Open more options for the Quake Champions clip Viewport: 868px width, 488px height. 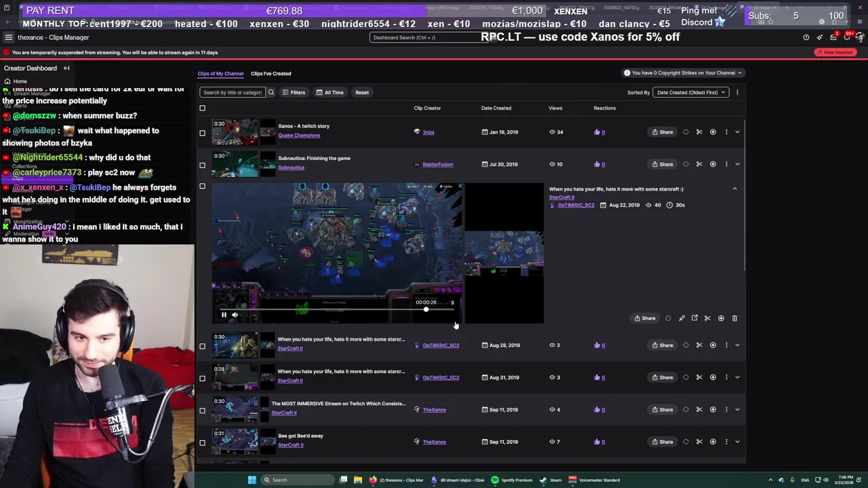[726, 132]
